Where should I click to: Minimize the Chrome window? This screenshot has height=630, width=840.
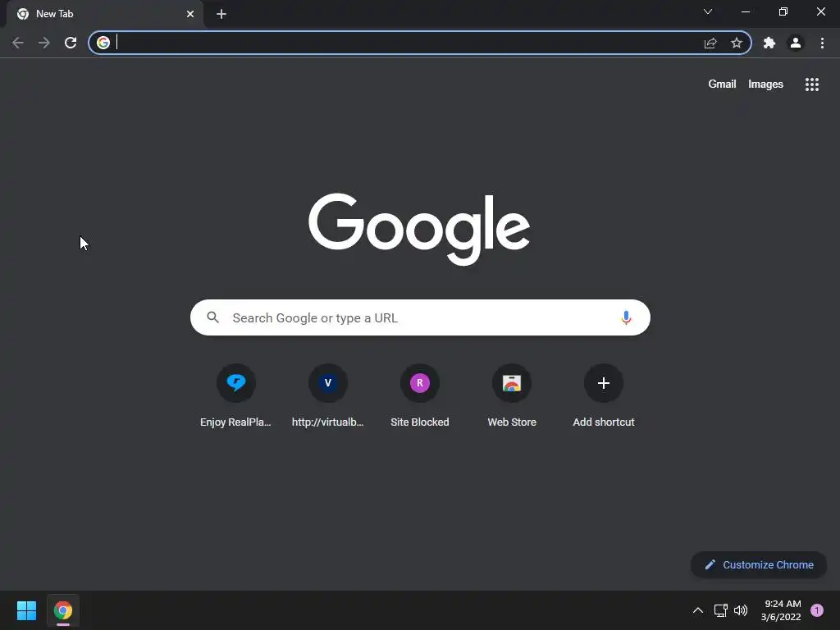[x=745, y=11]
